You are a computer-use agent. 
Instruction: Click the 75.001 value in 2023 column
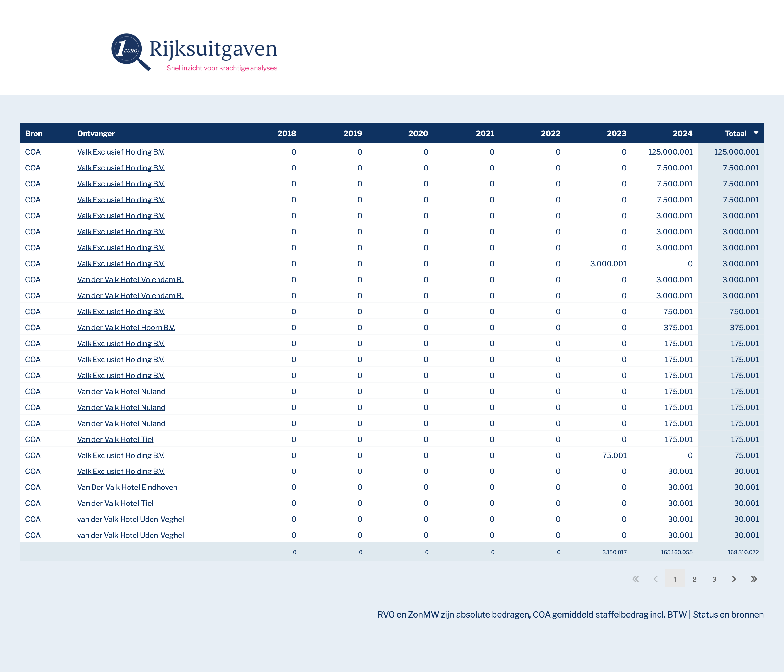pos(614,456)
